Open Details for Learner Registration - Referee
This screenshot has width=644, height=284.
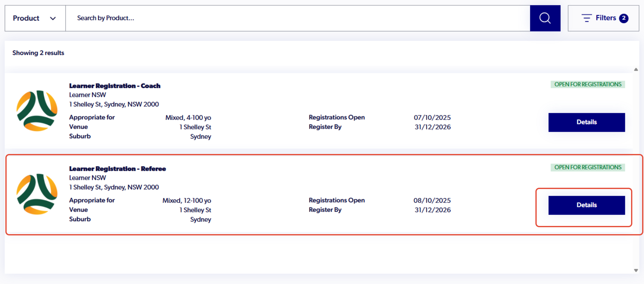pos(587,205)
